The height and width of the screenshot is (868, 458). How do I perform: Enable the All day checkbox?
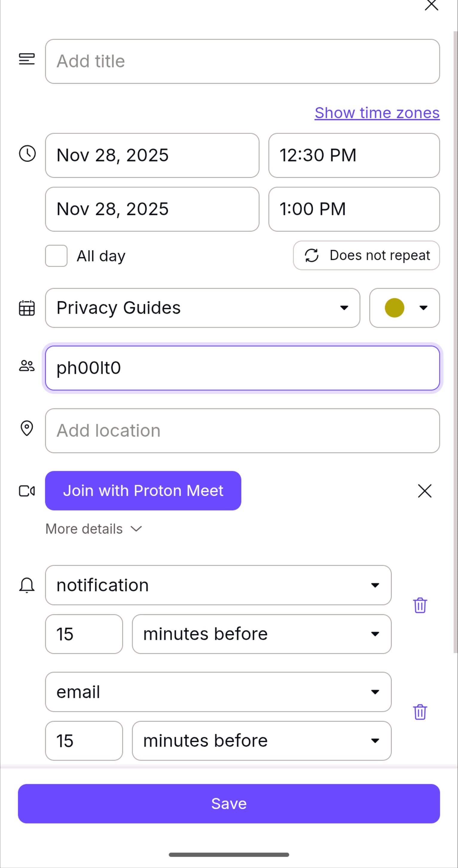point(56,256)
